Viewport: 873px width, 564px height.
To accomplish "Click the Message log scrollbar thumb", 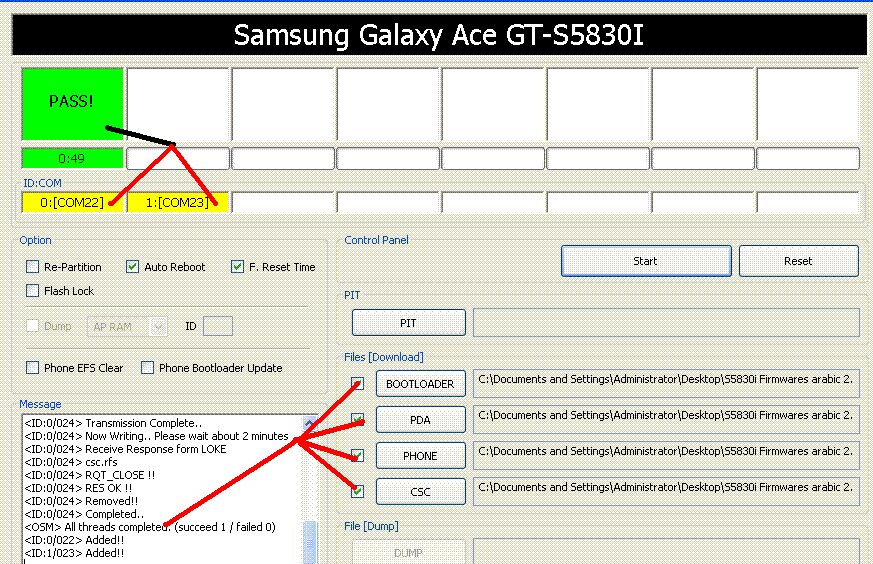I will 310,542.
